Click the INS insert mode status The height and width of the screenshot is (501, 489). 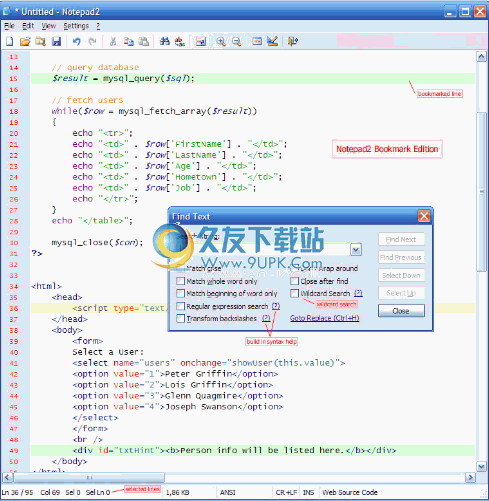(308, 492)
